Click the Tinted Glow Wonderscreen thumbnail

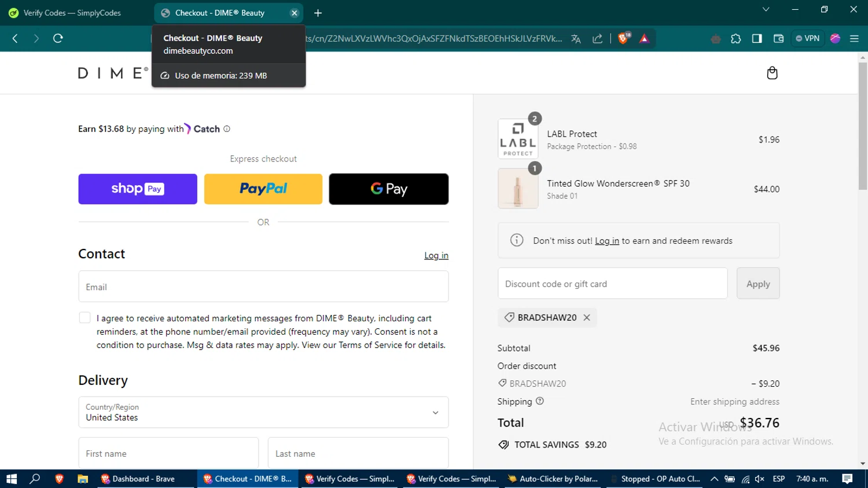[x=518, y=189]
